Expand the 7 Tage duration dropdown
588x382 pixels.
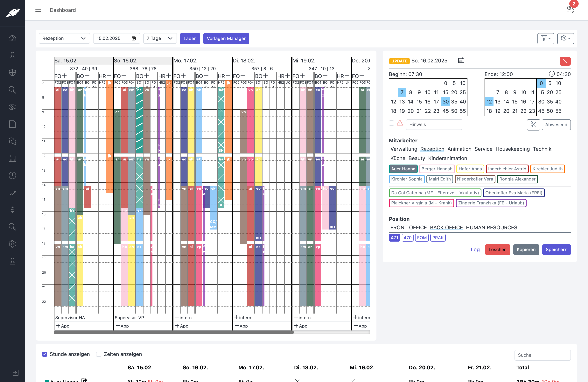click(160, 38)
